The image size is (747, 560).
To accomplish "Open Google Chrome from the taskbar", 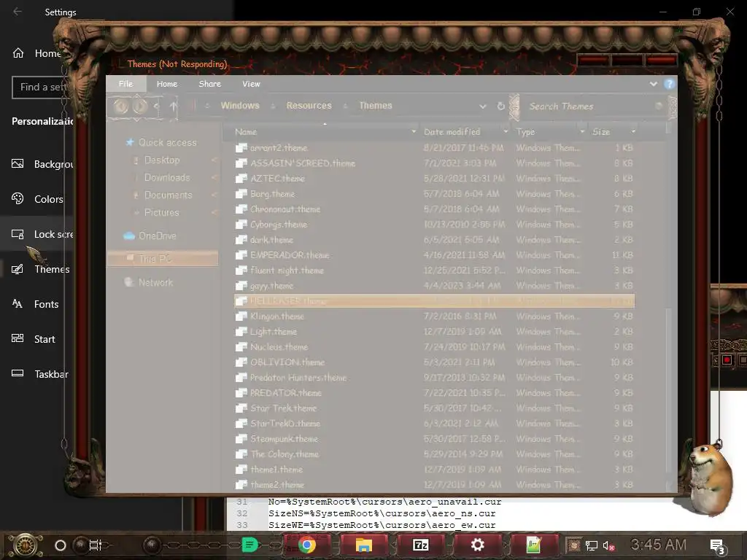I will click(307, 545).
